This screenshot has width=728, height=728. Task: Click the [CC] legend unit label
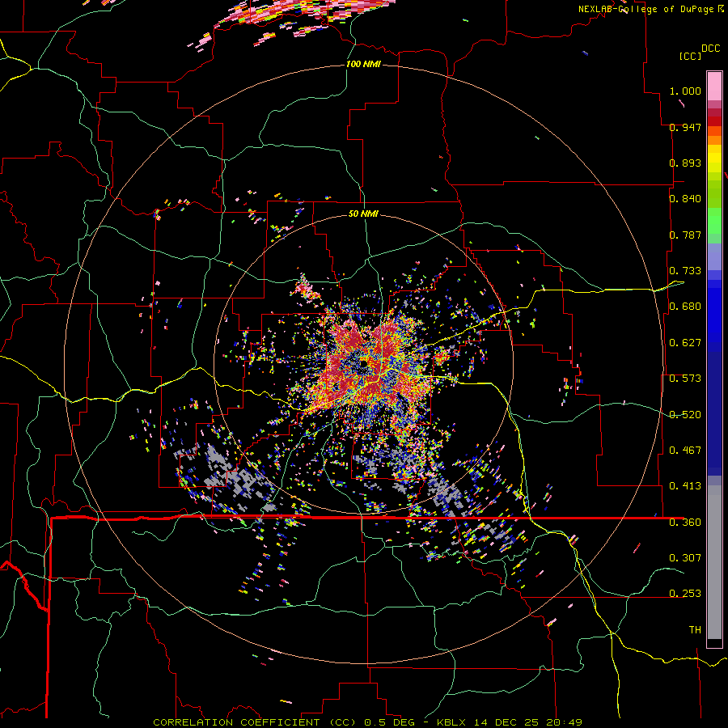pos(690,56)
